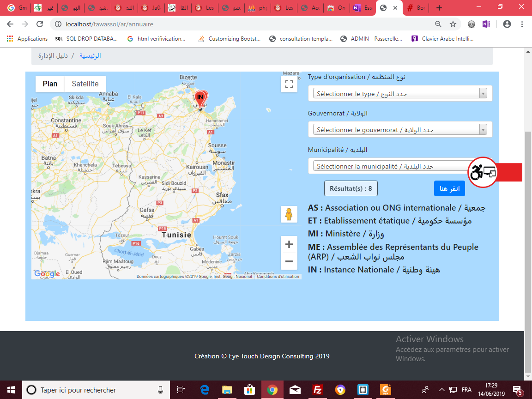Click the Windows taskbar search box
532x399 pixels.
pos(96,390)
